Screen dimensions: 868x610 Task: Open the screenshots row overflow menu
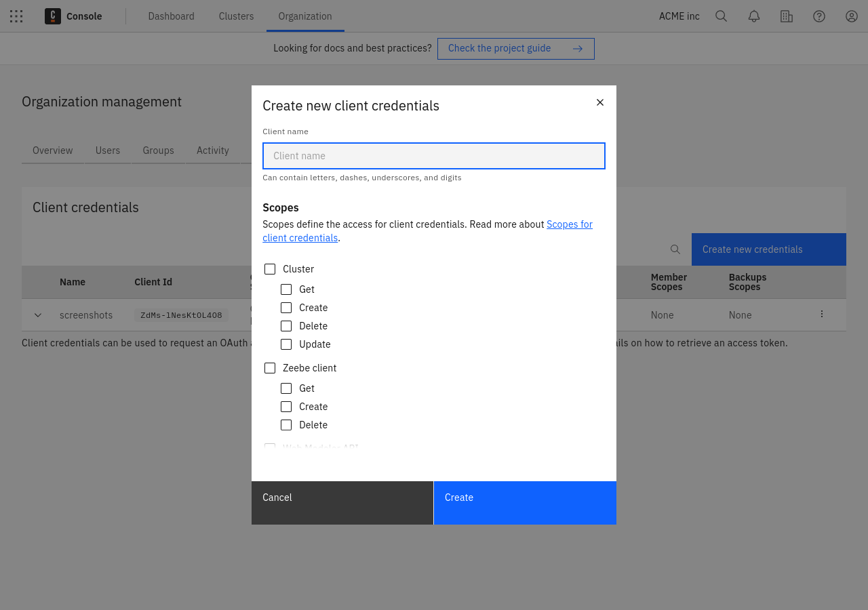(822, 314)
